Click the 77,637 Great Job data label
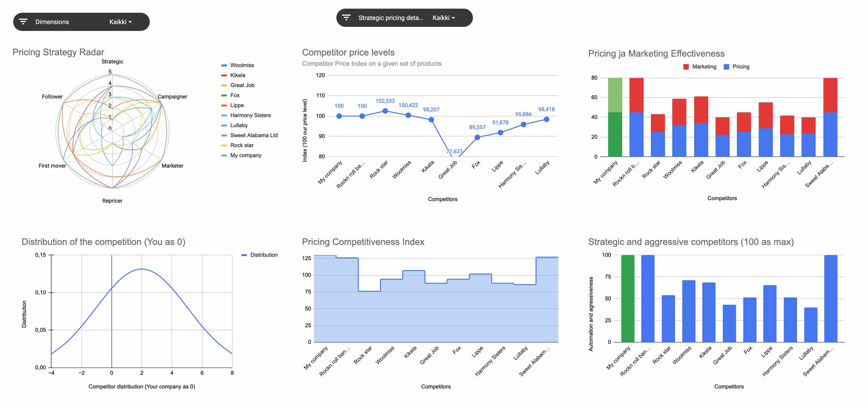Screen dimensions: 868x408 point(454,151)
